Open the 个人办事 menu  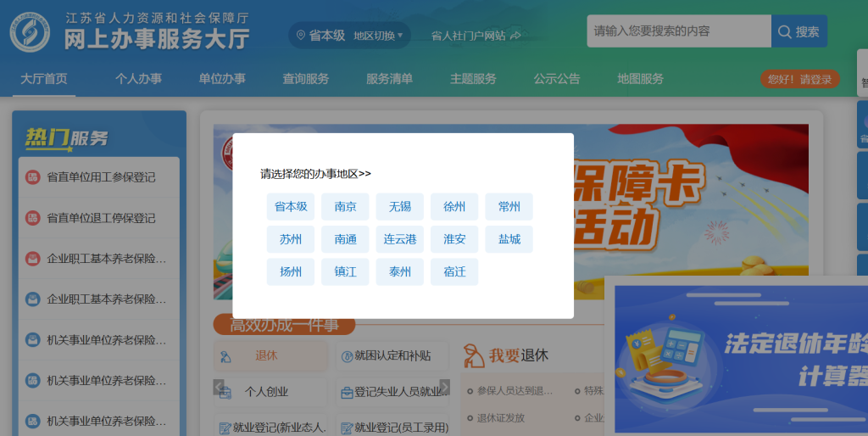click(138, 79)
